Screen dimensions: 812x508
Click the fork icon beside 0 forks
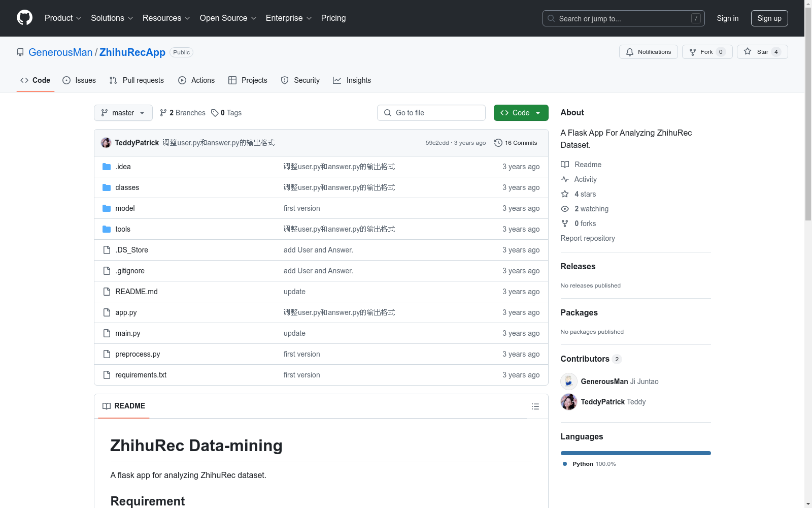565,224
